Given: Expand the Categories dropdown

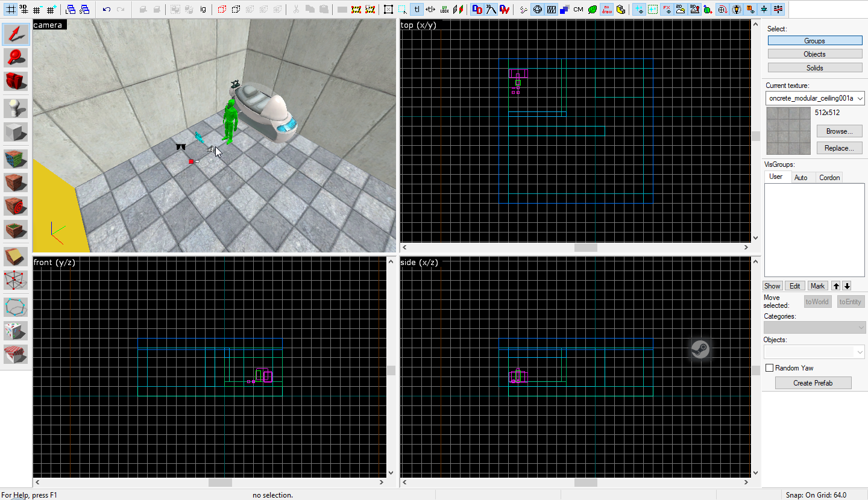Looking at the screenshot, I should [x=860, y=328].
